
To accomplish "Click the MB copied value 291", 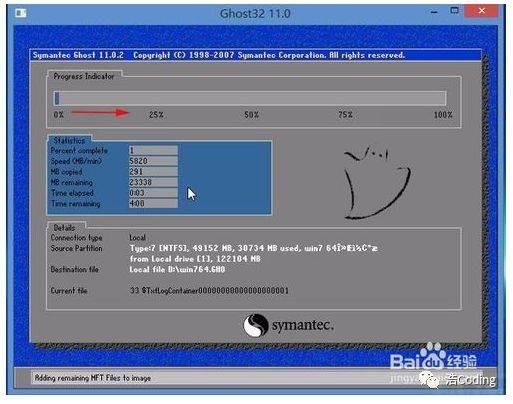I will tap(153, 172).
